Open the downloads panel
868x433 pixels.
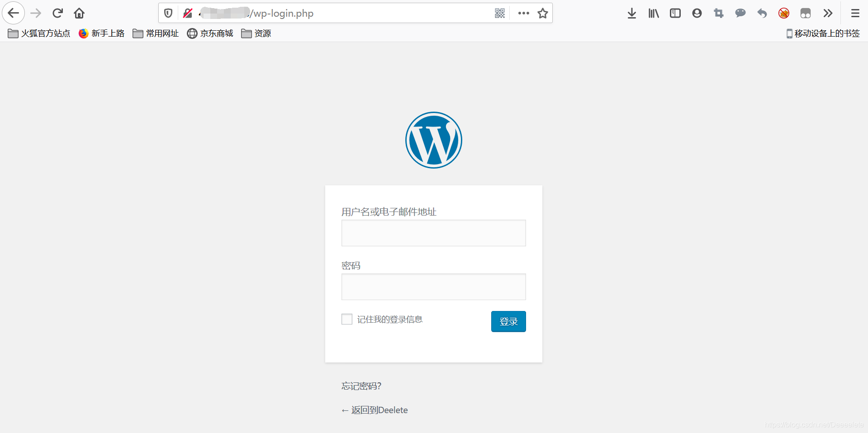coord(632,13)
